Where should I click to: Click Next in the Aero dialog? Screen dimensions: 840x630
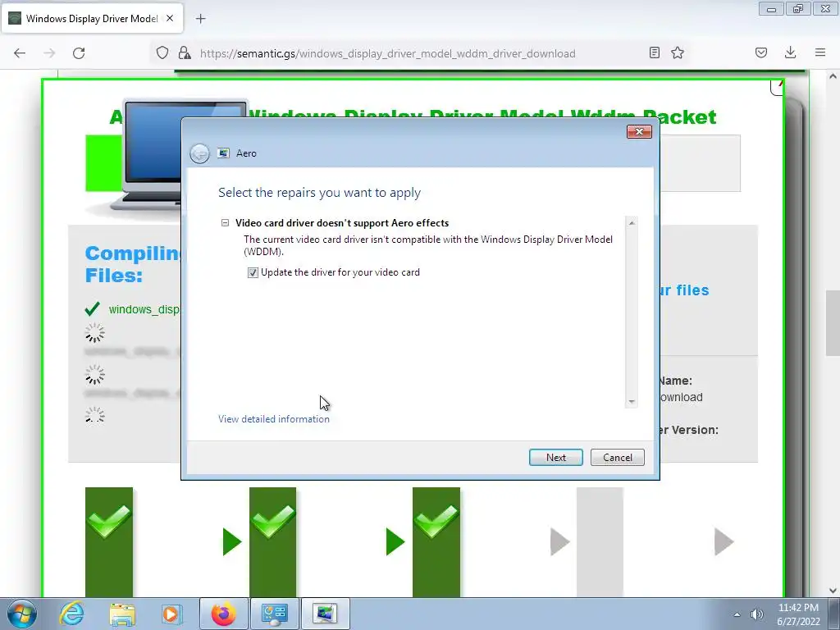(555, 458)
